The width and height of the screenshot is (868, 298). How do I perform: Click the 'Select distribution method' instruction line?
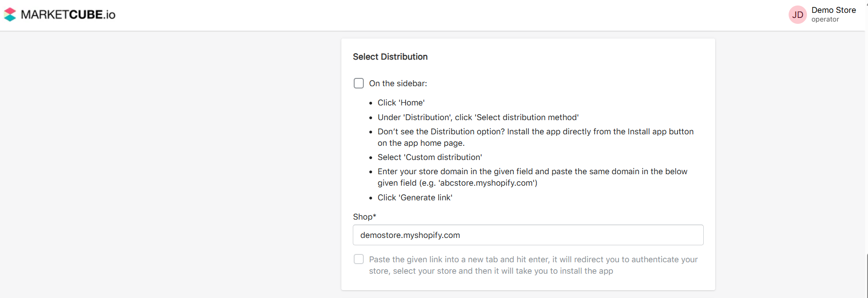click(x=478, y=117)
